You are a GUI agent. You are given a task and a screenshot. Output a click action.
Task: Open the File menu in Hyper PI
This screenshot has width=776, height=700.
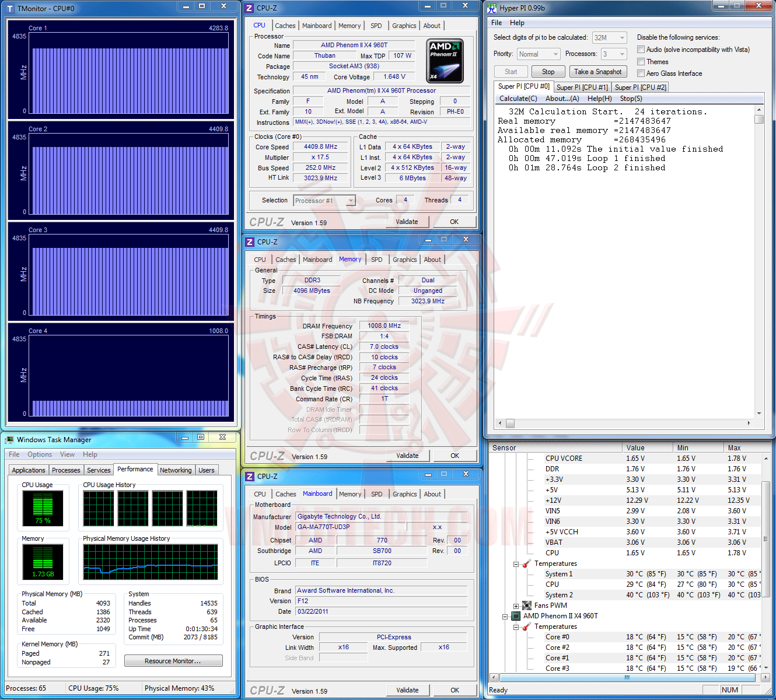pyautogui.click(x=497, y=23)
